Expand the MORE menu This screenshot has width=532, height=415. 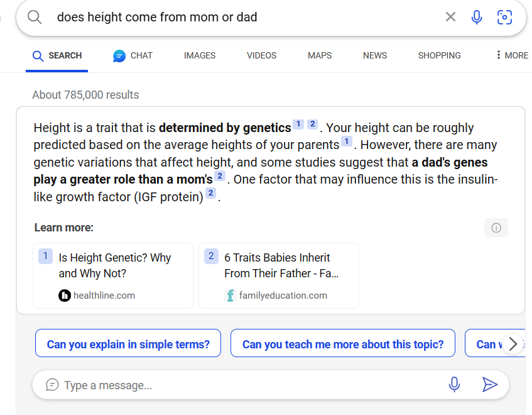(x=513, y=55)
